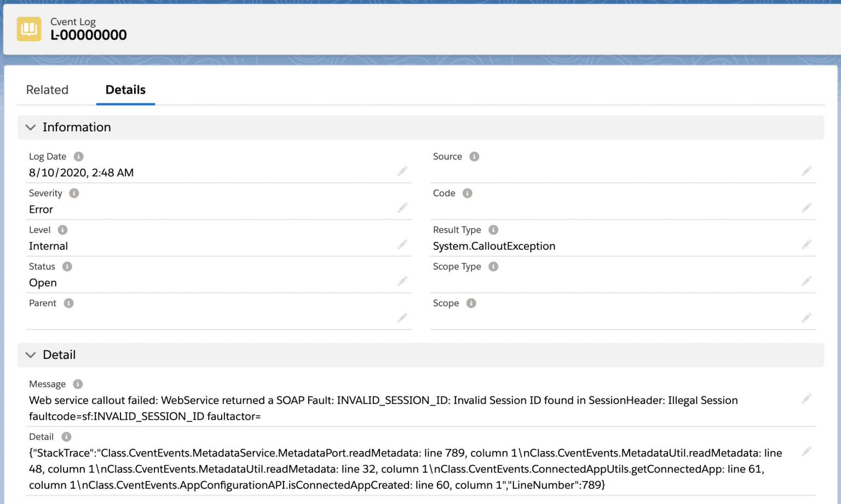Edit the Level field with the pencil icon

(402, 245)
